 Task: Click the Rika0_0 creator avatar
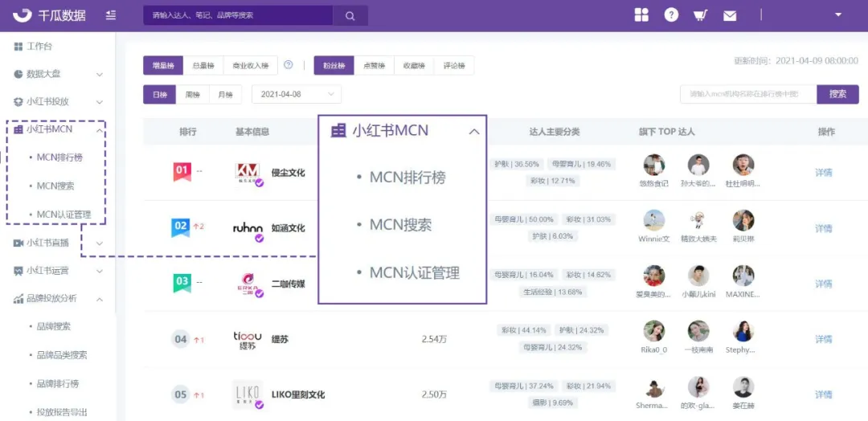point(653,331)
